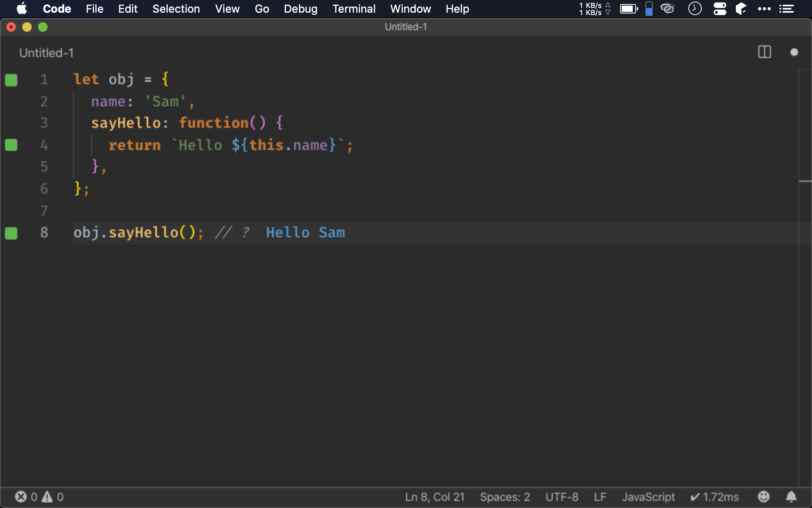812x508 pixels.
Task: Open the LF end-of-line selector
Action: pyautogui.click(x=600, y=496)
